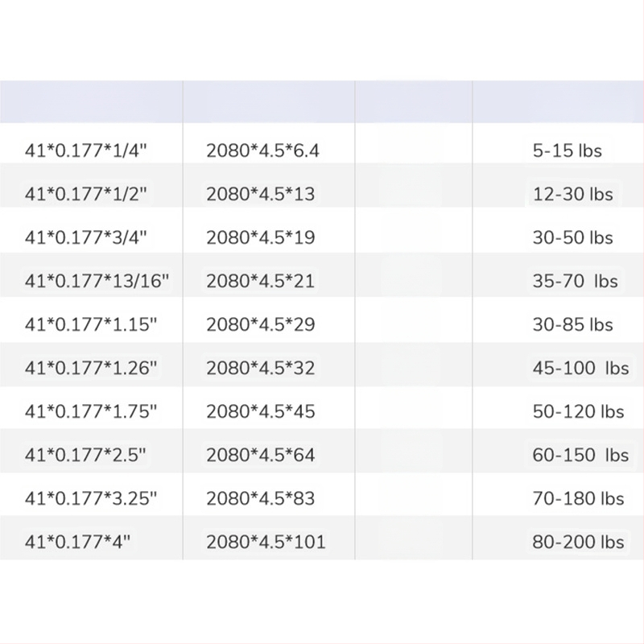
Task: Select cell reading 41*0.177*1.26"
Action: (91, 368)
